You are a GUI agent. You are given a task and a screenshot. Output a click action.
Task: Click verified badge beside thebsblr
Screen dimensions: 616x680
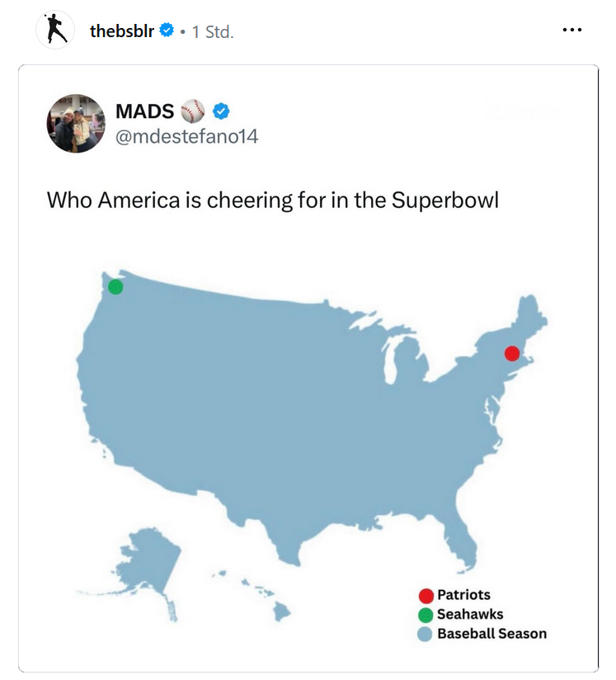click(x=167, y=31)
